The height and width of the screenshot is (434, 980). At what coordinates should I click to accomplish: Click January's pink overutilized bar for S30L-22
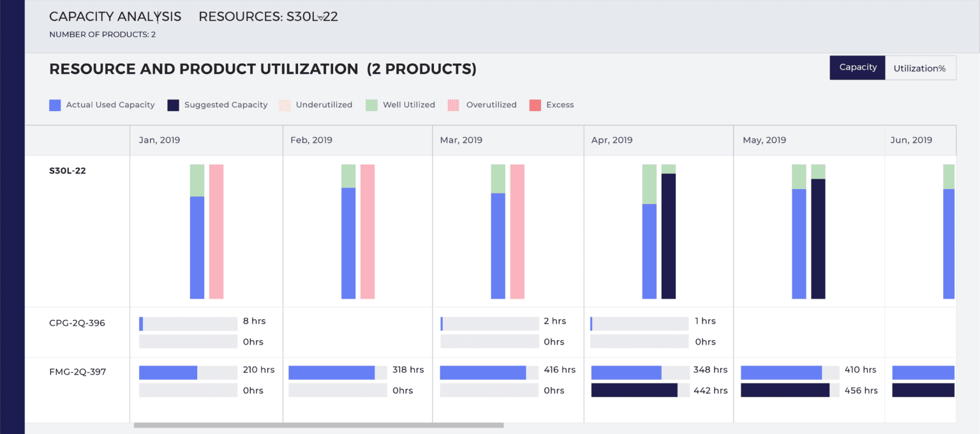point(216,232)
